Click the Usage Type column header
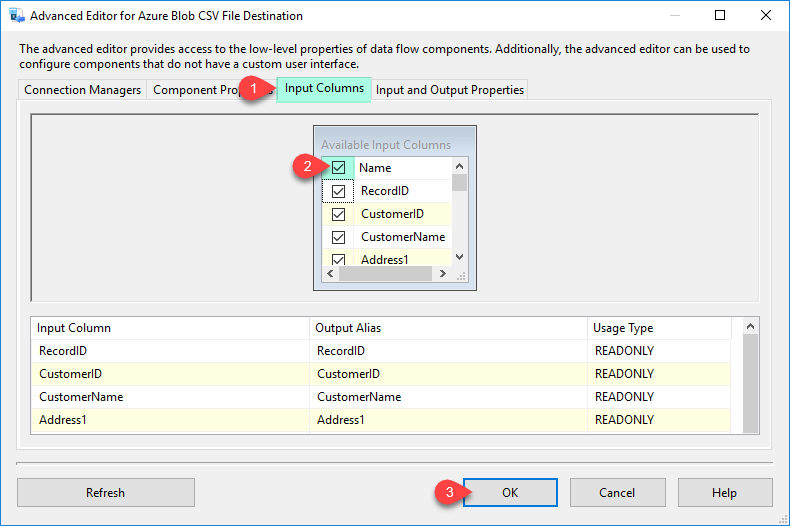Viewport: 790px width, 526px height. point(660,328)
